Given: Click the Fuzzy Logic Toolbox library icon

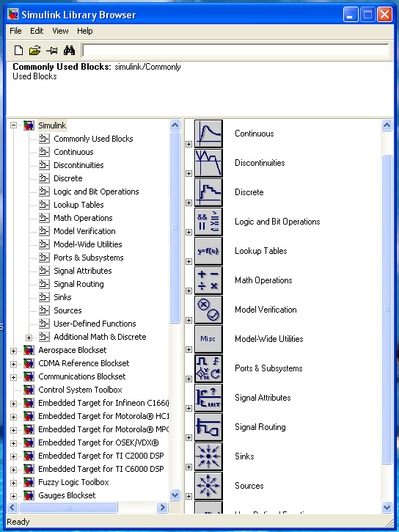Looking at the screenshot, I should [x=29, y=482].
